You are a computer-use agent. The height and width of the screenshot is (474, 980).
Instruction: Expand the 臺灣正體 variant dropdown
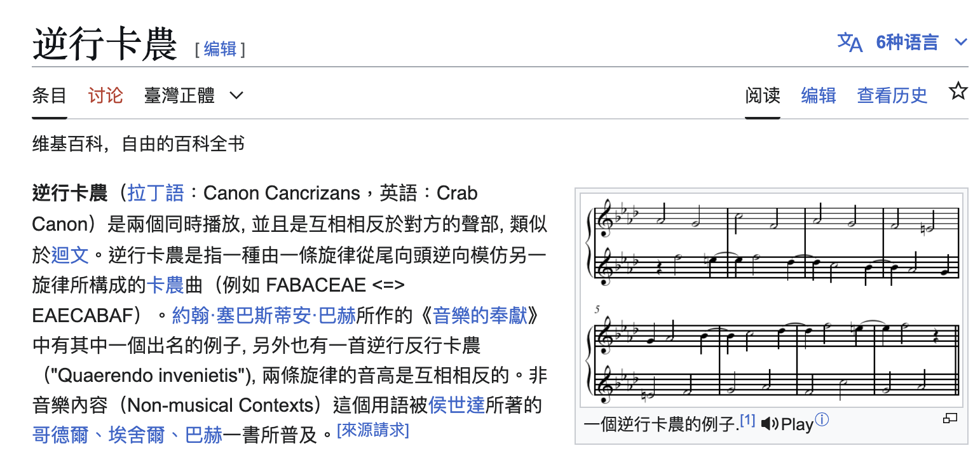point(178,95)
